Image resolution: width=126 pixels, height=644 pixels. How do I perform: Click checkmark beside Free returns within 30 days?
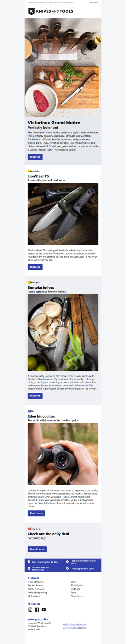[x=29, y=562]
